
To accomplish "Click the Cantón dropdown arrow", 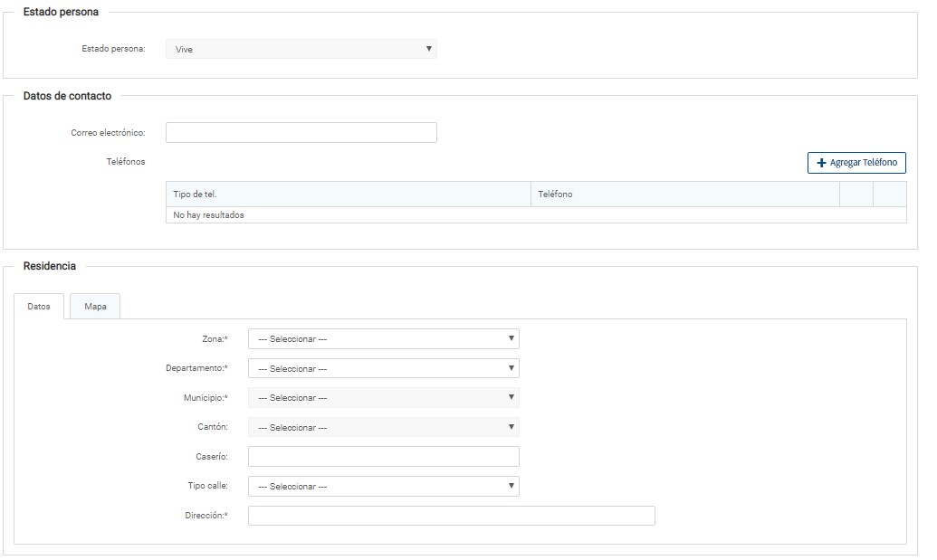I will (512, 426).
